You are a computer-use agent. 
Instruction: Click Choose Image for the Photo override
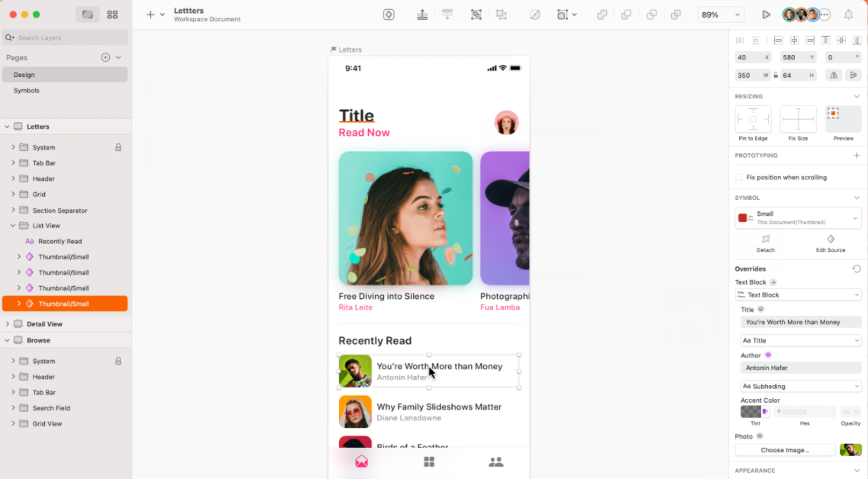[785, 449]
